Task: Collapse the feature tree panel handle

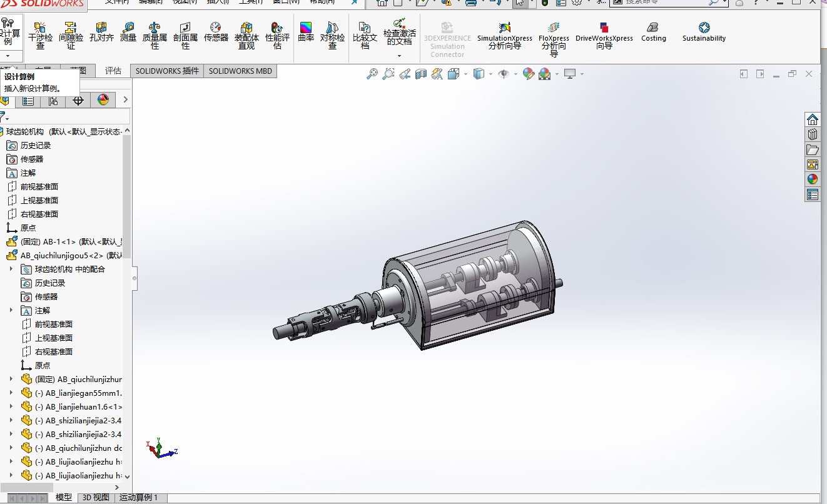Action: point(134,278)
